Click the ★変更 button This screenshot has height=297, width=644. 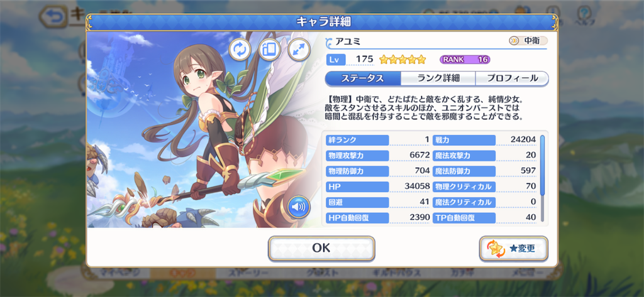(513, 249)
